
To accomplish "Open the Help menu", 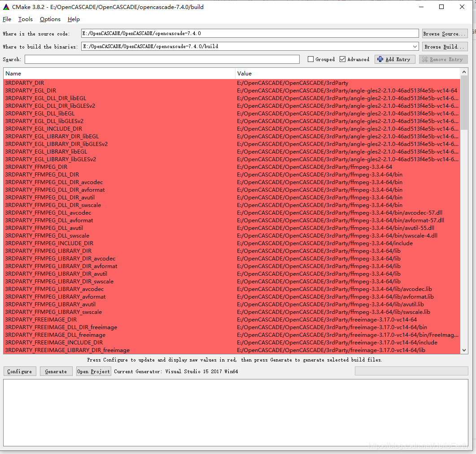I will tap(74, 19).
